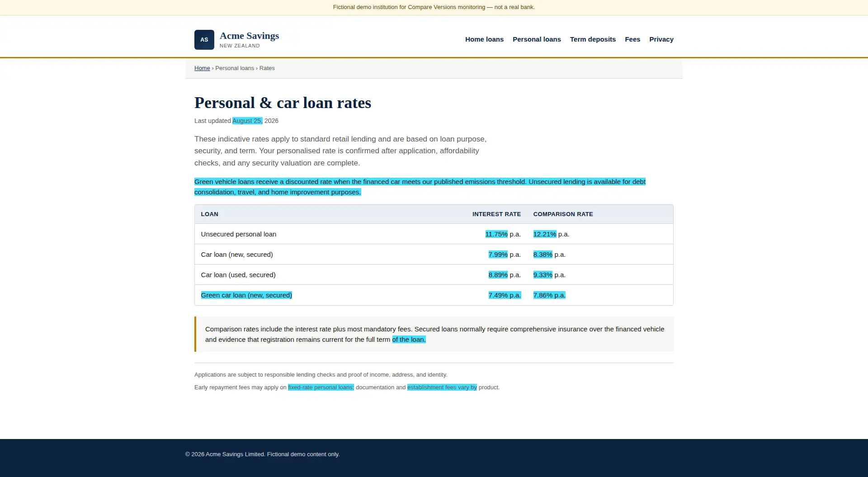Image resolution: width=868 pixels, height=477 pixels.
Task: Open the Home loans menu item
Action: [x=484, y=39]
